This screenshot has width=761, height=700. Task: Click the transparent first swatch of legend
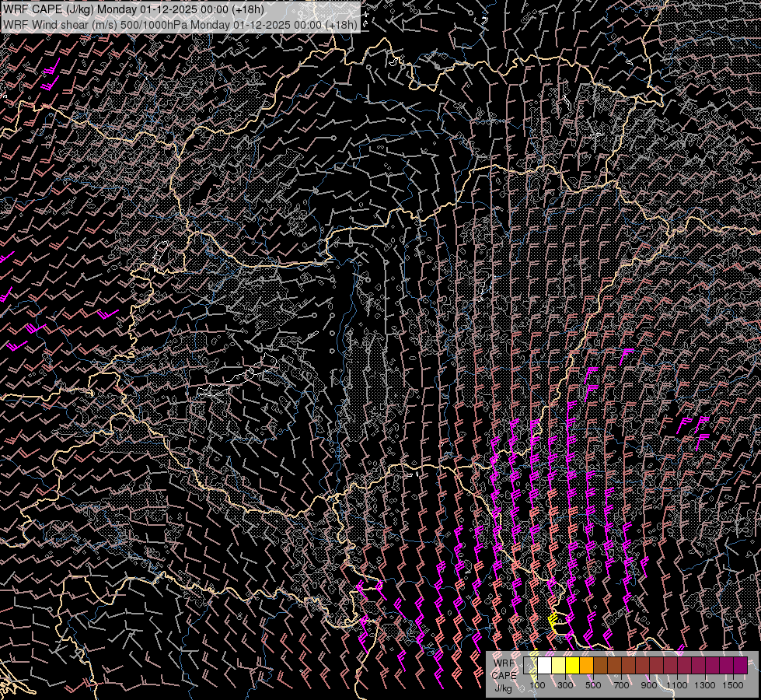coord(531,666)
